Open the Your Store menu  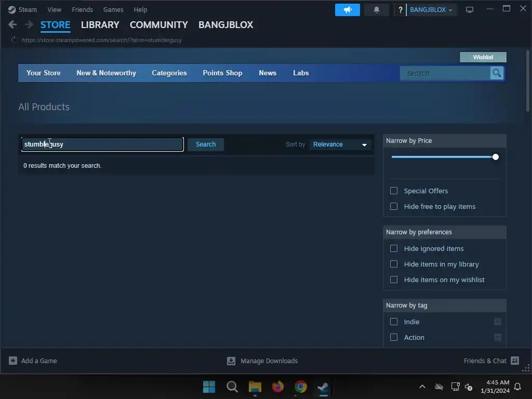point(44,73)
